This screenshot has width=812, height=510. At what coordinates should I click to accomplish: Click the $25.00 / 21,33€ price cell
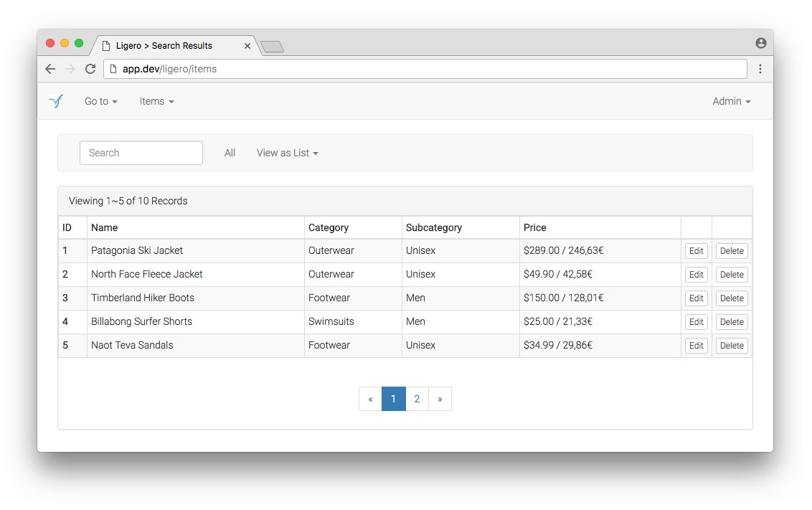600,321
